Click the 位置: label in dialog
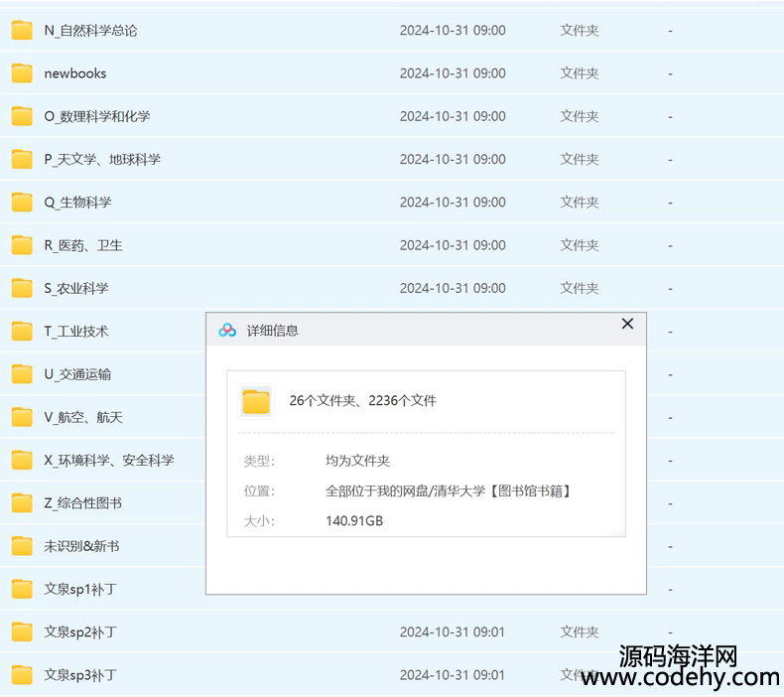 tap(259, 491)
